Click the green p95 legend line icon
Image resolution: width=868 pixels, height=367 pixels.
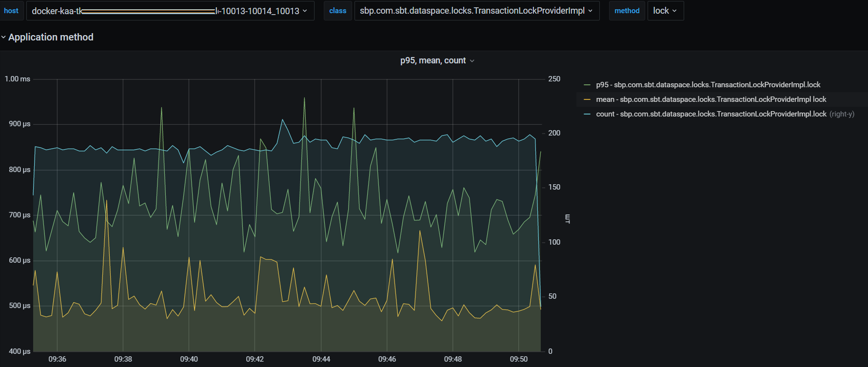point(587,85)
